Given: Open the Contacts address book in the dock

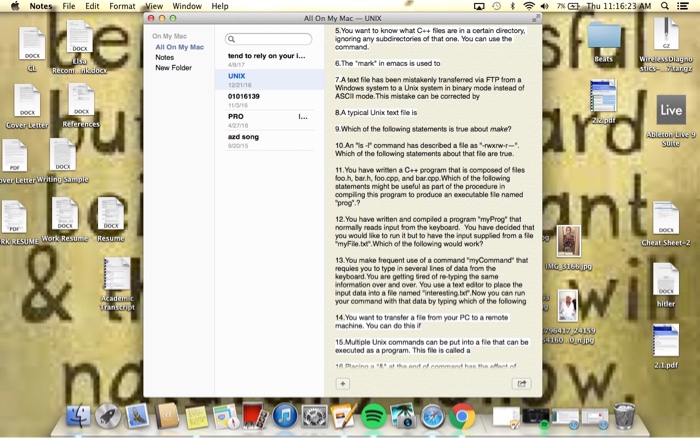Looking at the screenshot, I should tap(167, 416).
